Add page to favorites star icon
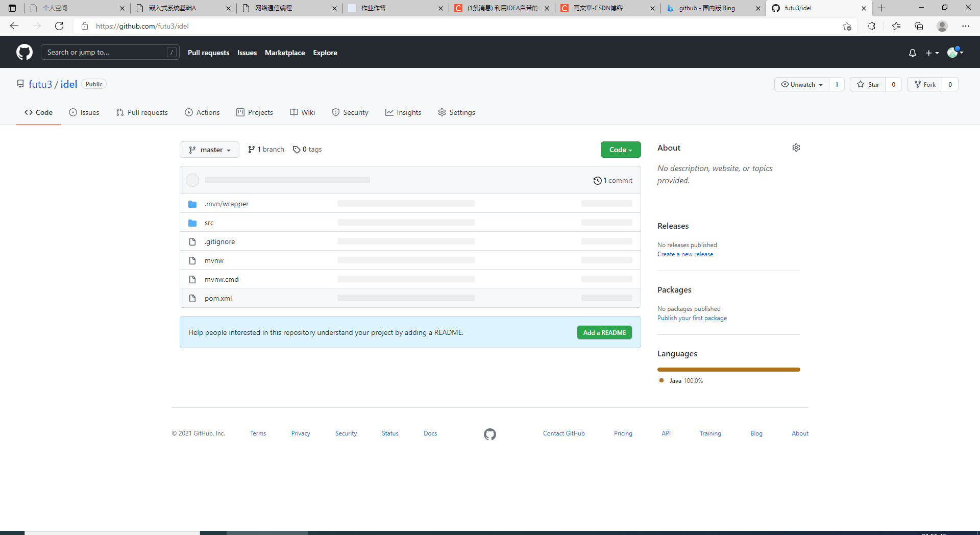This screenshot has width=980, height=535. (847, 26)
